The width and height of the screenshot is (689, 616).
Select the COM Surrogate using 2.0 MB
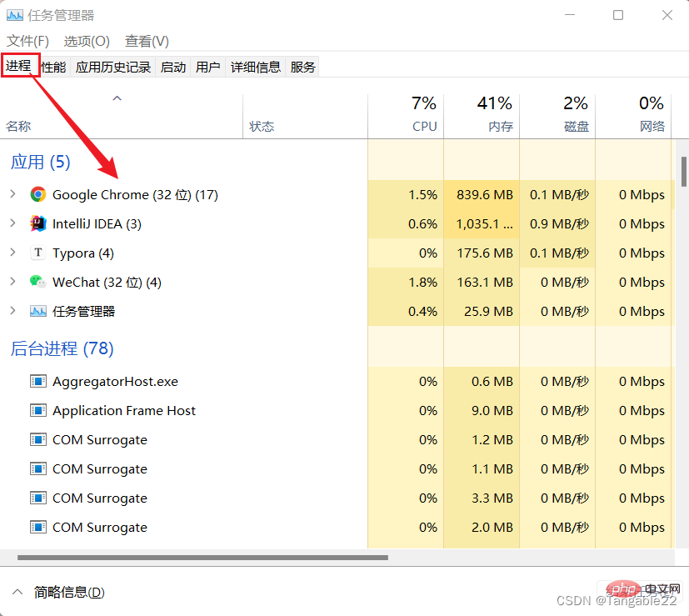[336, 527]
